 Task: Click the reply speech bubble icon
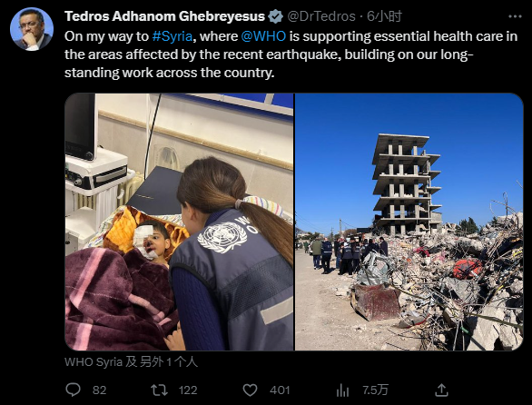coord(73,390)
